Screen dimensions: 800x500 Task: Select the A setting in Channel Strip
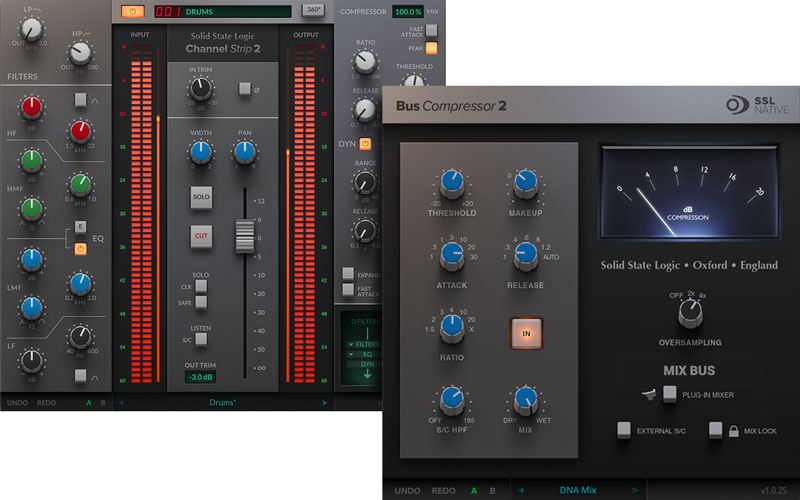[x=89, y=403]
